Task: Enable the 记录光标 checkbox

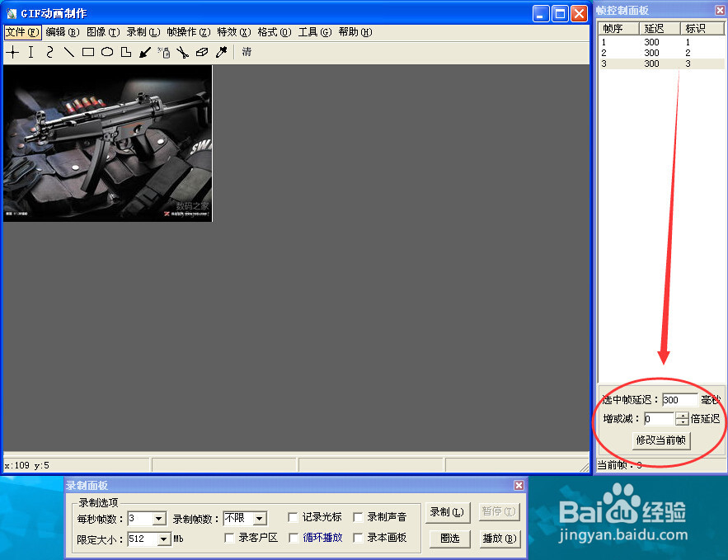Action: click(293, 517)
